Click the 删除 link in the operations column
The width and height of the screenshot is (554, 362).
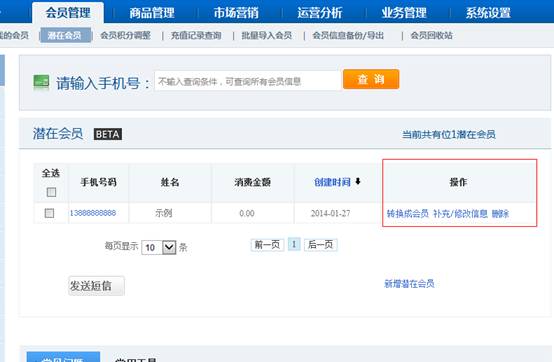[500, 213]
